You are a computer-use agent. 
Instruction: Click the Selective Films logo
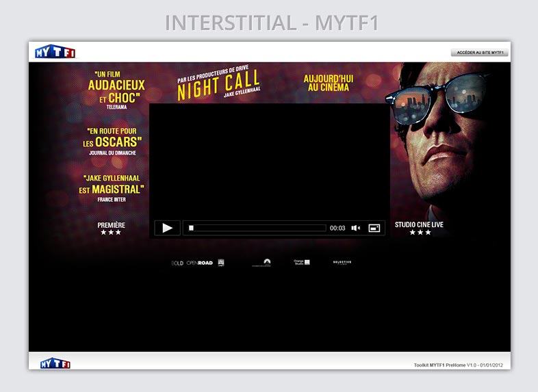tap(342, 263)
